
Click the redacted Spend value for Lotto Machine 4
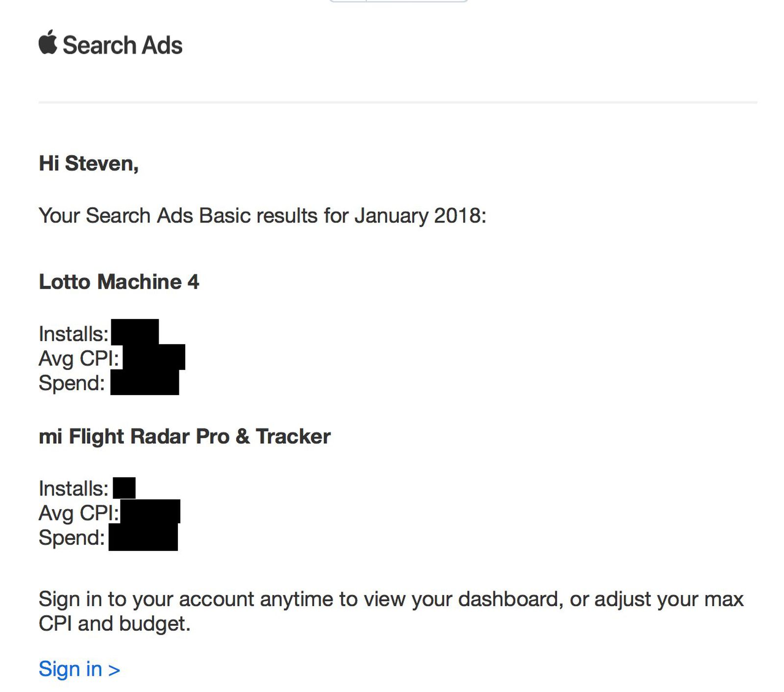[x=145, y=383]
